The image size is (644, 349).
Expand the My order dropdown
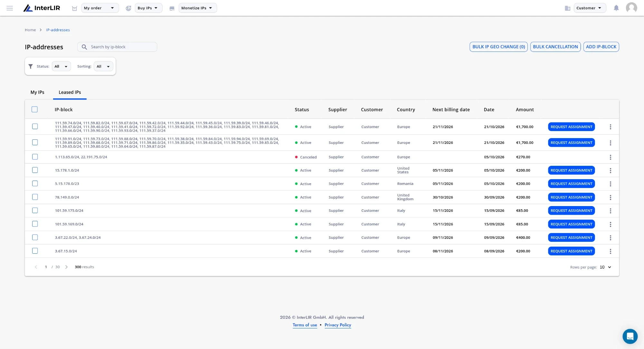[x=100, y=8]
